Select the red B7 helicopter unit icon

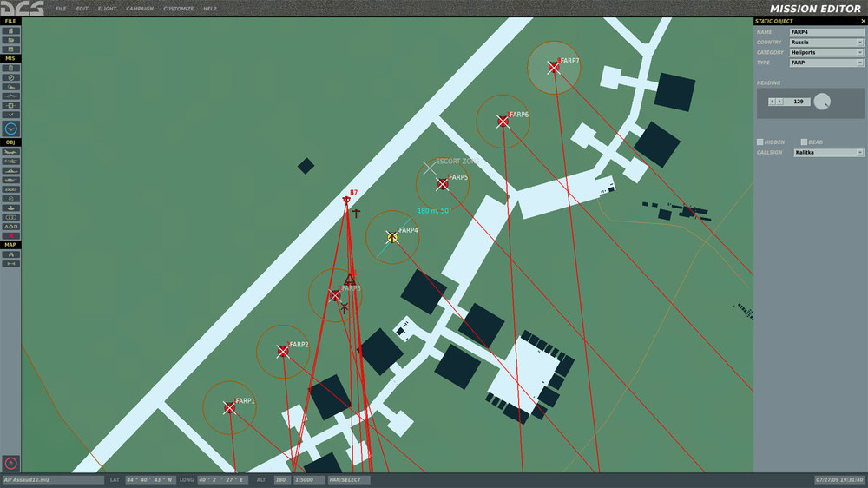[x=346, y=200]
